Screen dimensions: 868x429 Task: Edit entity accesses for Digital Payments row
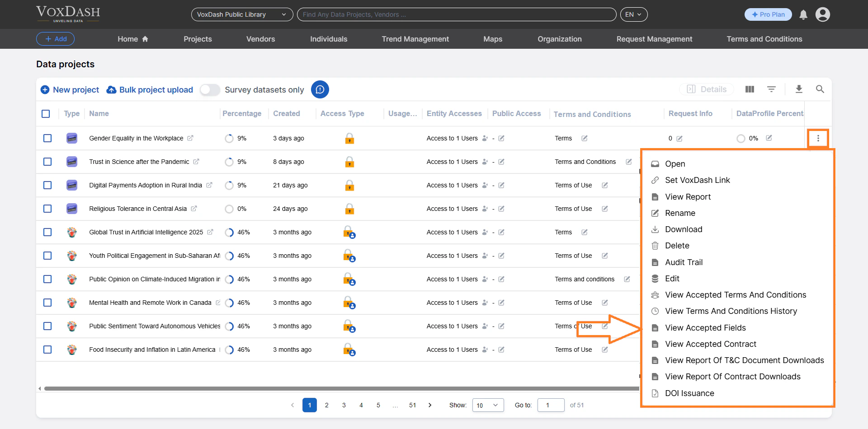[x=501, y=185]
